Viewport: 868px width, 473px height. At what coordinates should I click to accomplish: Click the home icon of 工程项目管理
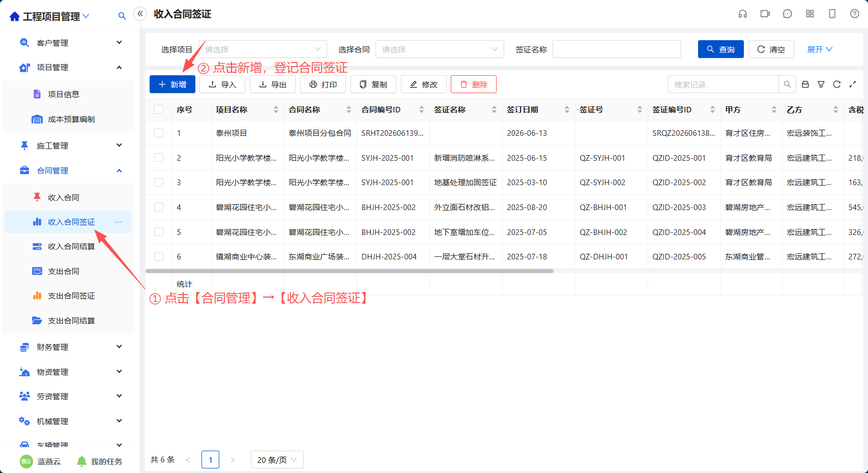tap(15, 16)
